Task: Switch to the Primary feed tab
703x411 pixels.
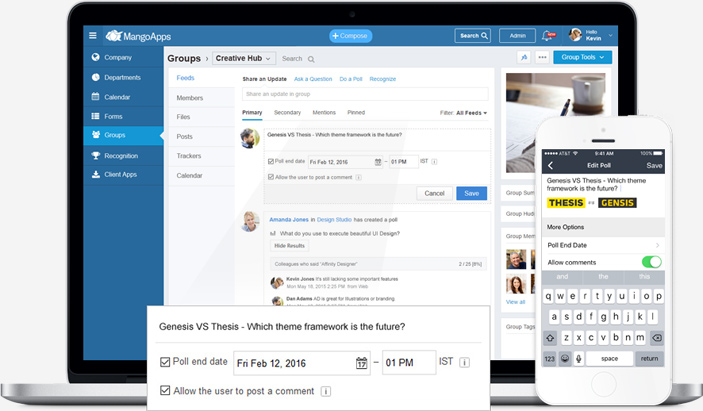Action: [252, 112]
